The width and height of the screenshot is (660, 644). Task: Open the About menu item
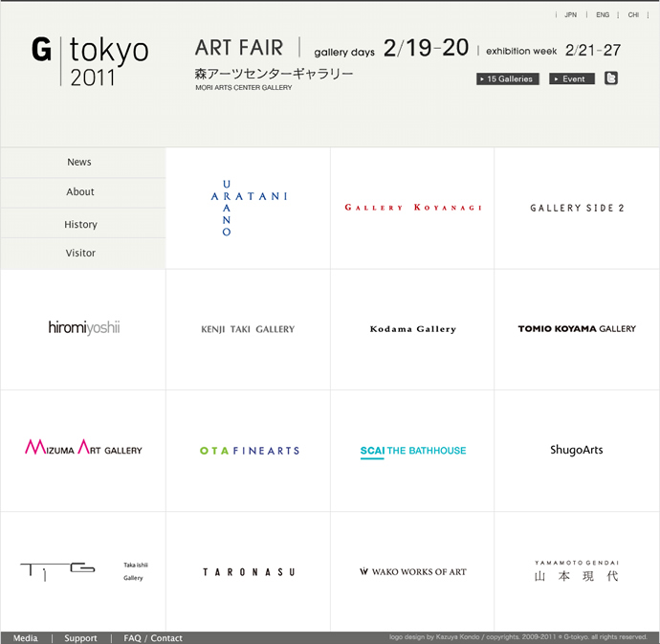pyautogui.click(x=83, y=192)
